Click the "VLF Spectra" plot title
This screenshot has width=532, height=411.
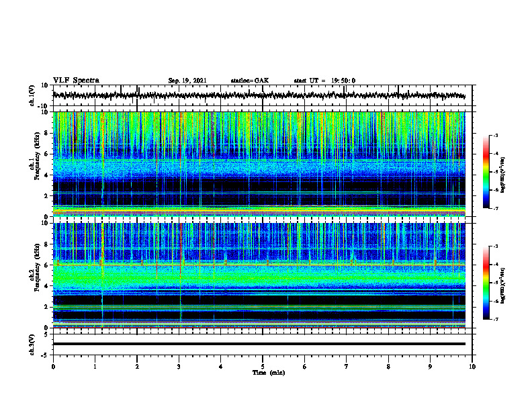(x=76, y=81)
